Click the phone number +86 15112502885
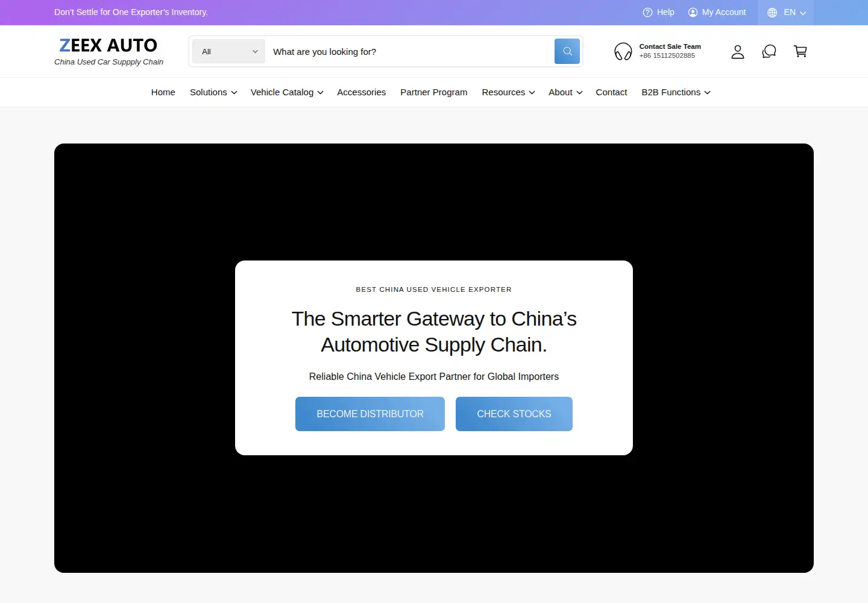The height and width of the screenshot is (603, 868). pos(667,55)
